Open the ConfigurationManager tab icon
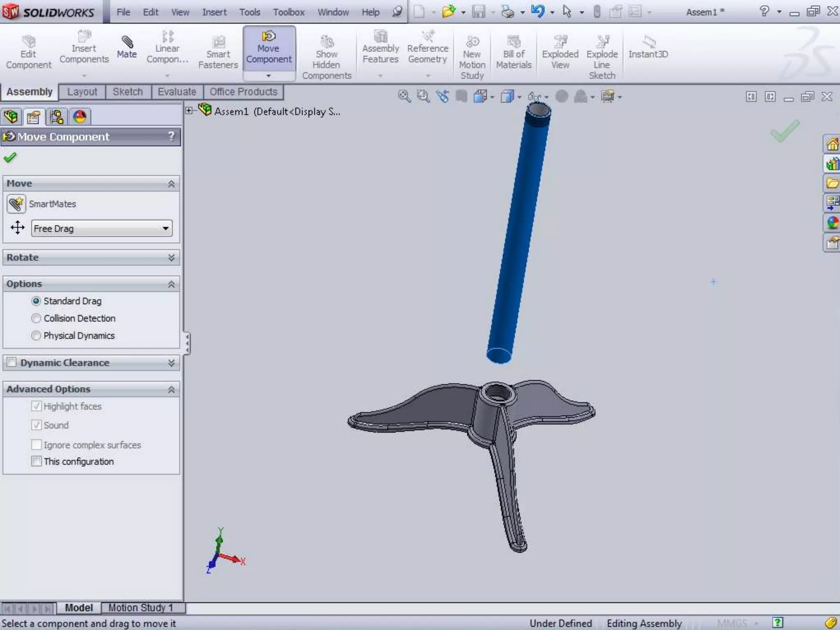 57,117
